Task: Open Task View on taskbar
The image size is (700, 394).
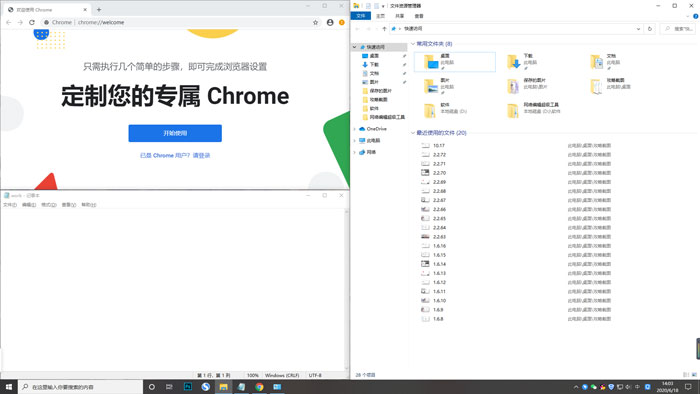Action: click(169, 387)
